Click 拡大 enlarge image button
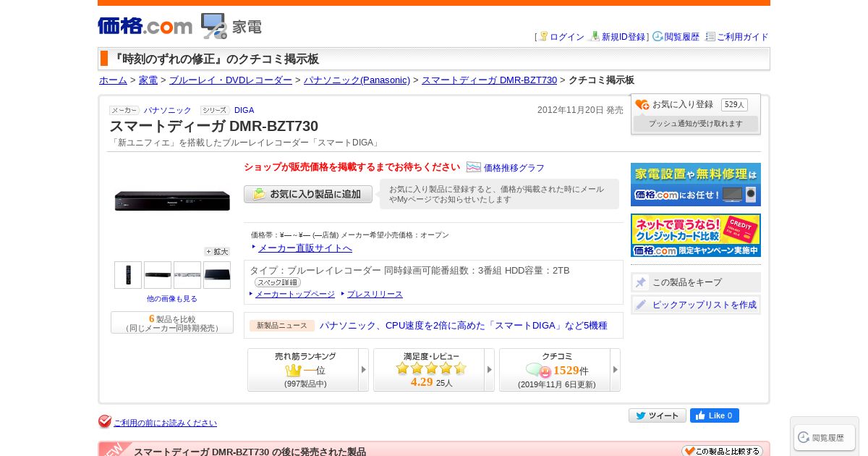This screenshot has height=456, width=868. pyautogui.click(x=217, y=252)
